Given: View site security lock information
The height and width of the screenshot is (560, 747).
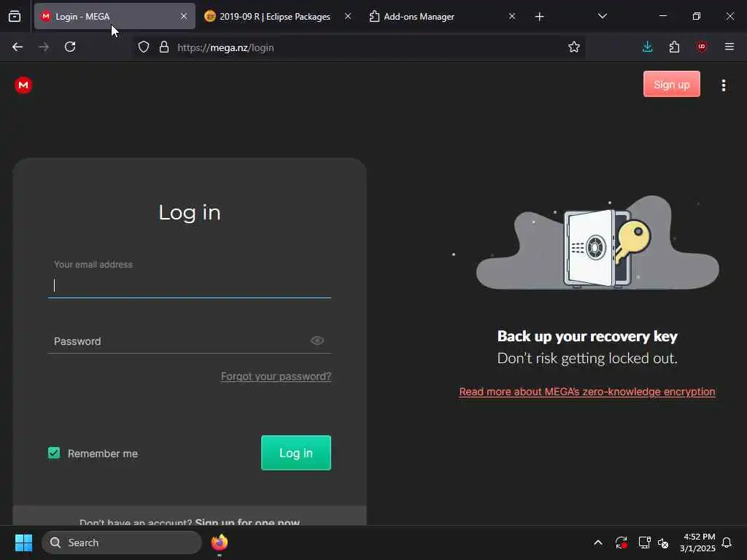Looking at the screenshot, I should [x=164, y=47].
